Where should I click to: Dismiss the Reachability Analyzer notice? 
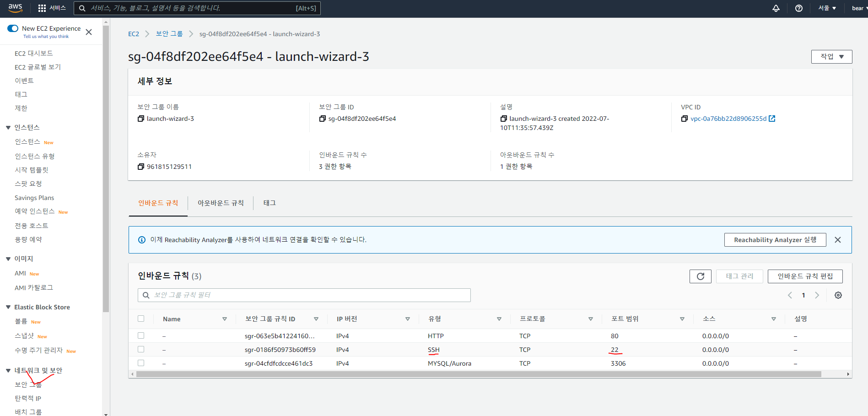click(x=838, y=240)
